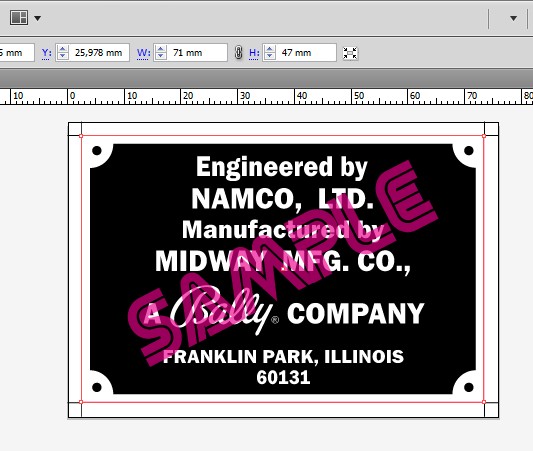This screenshot has height=451, width=533.
Task: Open the Arrange Documents layout icon
Action: tap(19, 18)
